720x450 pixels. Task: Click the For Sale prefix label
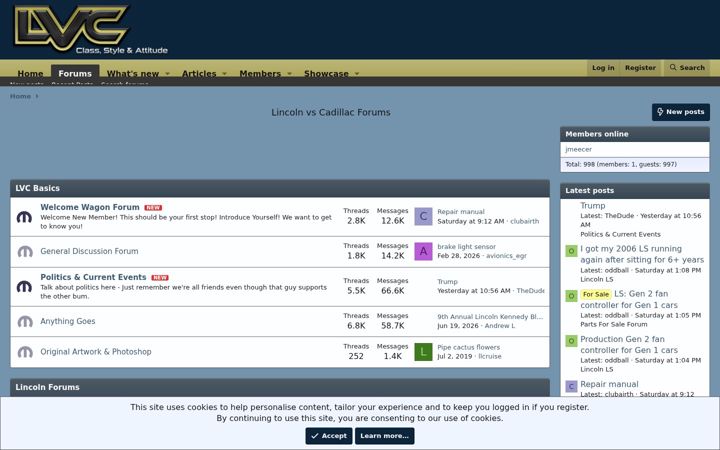[596, 294]
